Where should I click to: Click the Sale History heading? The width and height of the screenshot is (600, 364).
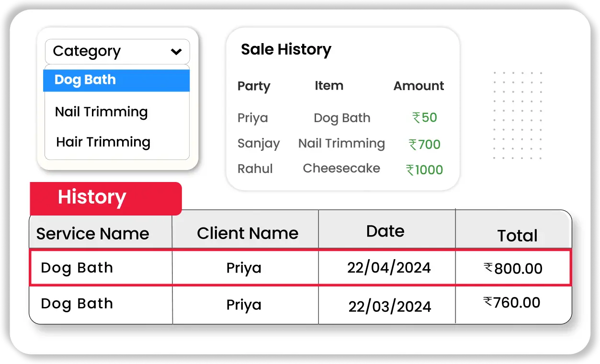click(286, 49)
